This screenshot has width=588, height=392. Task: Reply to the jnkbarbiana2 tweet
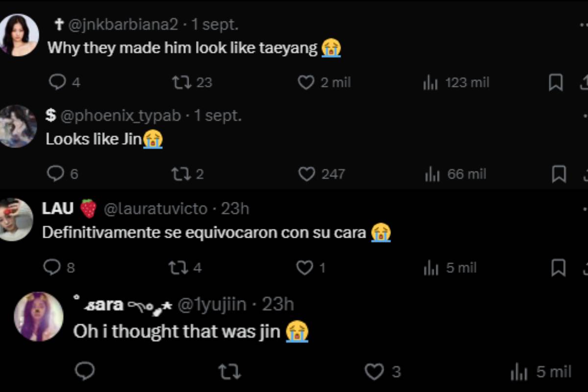click(x=58, y=82)
